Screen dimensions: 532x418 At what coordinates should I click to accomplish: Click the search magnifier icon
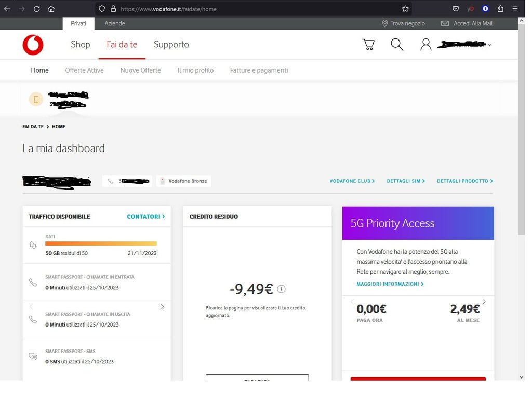(397, 45)
